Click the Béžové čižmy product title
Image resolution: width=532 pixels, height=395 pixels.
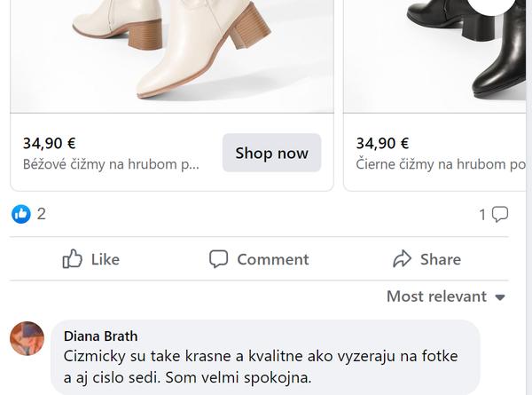111,164
